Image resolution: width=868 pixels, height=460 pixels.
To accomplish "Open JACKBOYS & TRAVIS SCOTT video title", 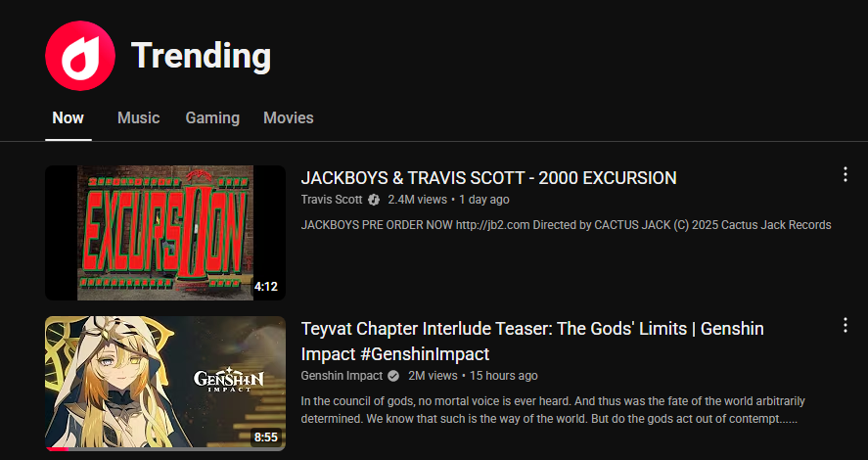I will point(489,178).
